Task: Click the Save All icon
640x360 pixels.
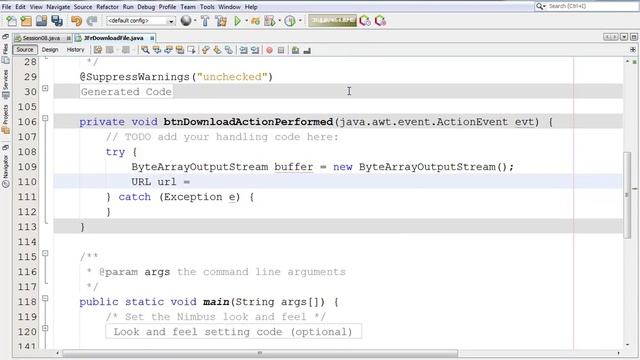Action: pos(57,21)
